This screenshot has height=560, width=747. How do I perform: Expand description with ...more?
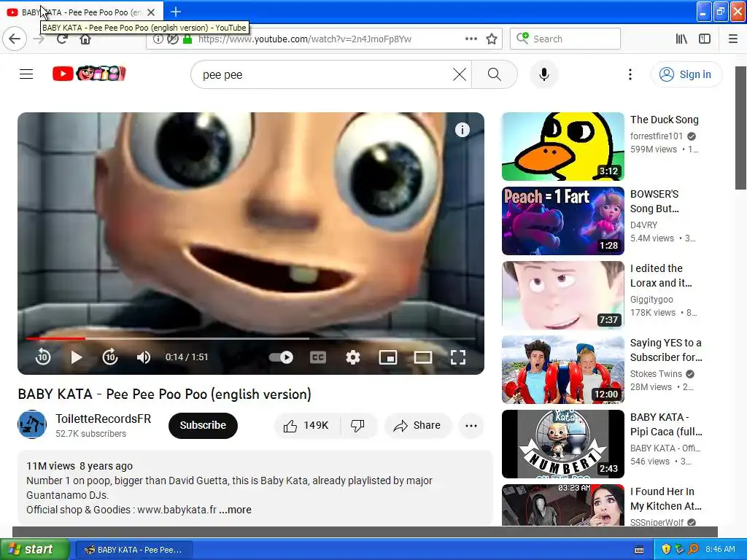point(236,510)
